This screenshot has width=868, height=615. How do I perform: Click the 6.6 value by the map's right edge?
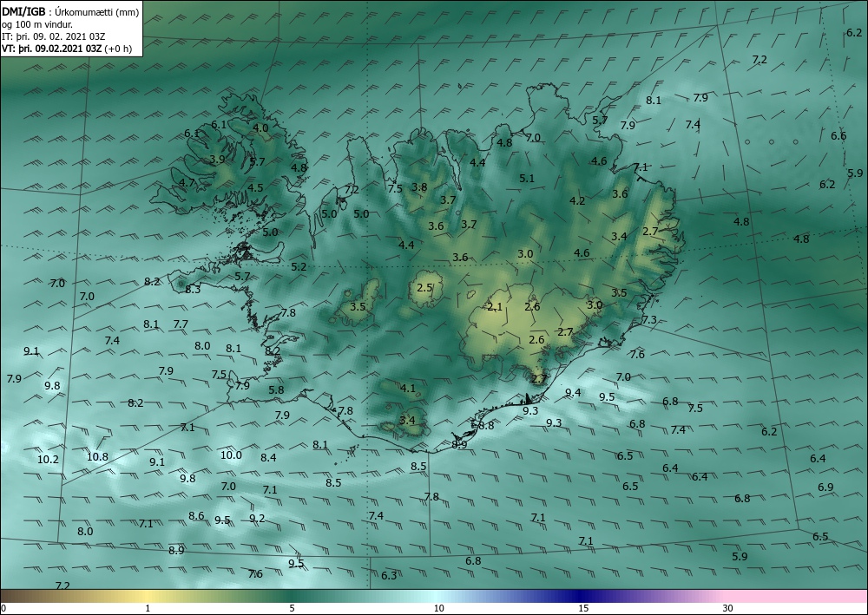(838, 135)
